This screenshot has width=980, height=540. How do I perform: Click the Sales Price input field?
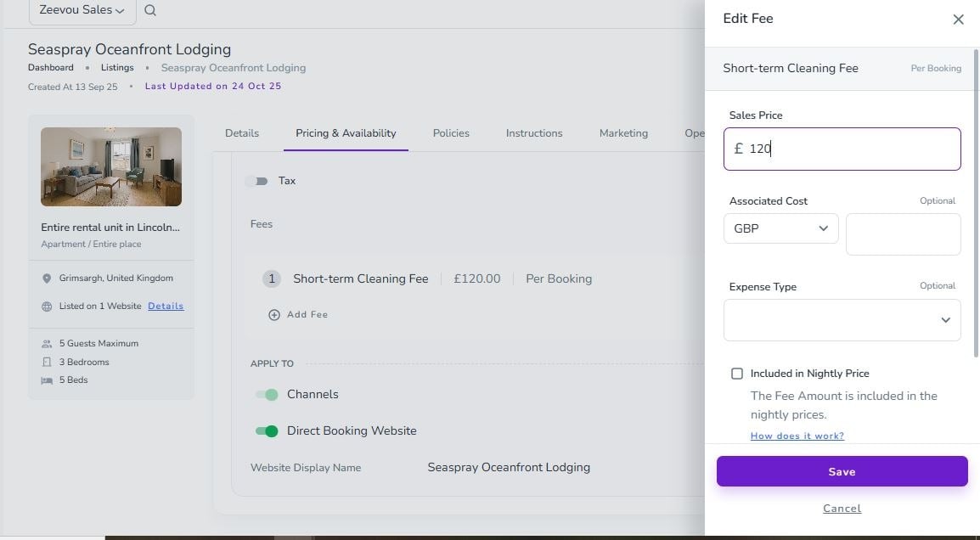(x=849, y=149)
